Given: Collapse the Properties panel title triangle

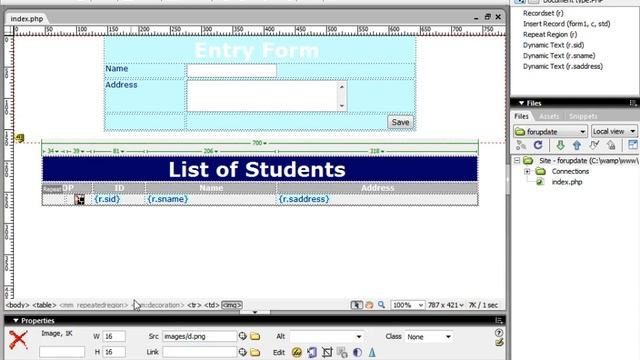Looking at the screenshot, I should (x=16, y=321).
